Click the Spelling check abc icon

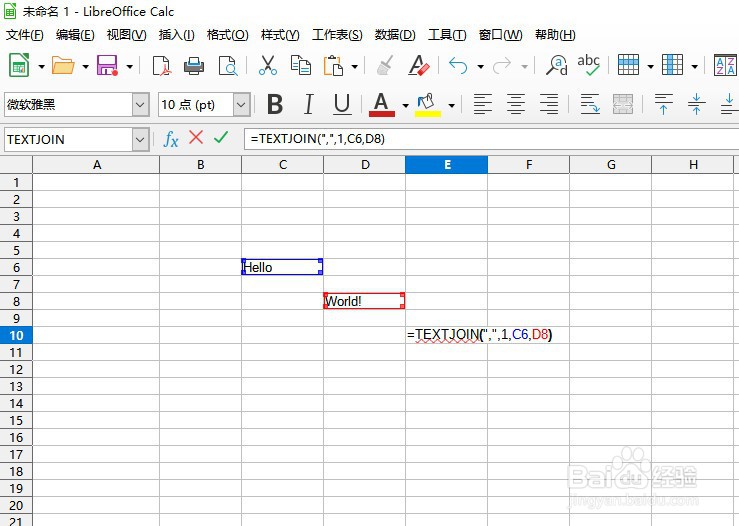point(589,65)
